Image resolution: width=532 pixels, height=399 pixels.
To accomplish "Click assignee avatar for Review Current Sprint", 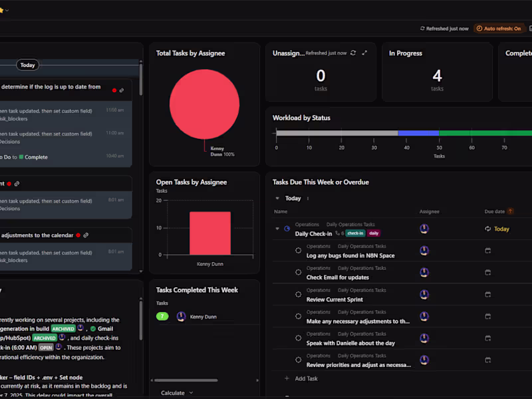I will [424, 295].
